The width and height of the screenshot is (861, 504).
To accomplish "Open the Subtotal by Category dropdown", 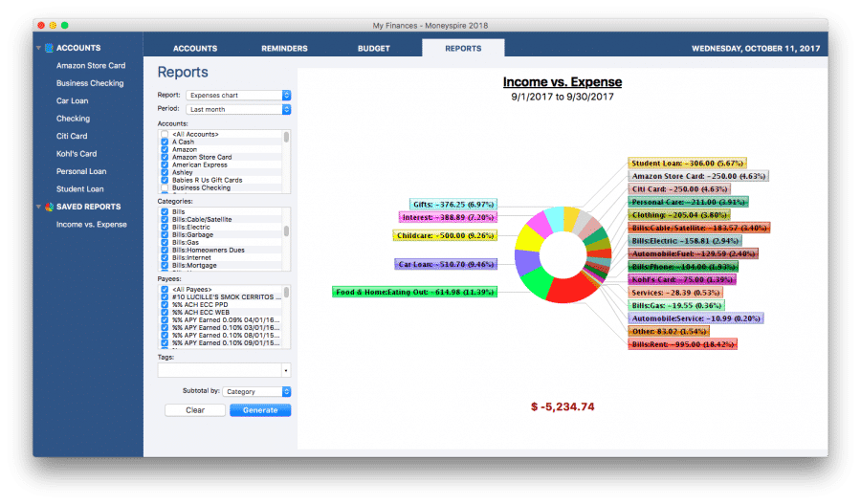I will click(258, 391).
